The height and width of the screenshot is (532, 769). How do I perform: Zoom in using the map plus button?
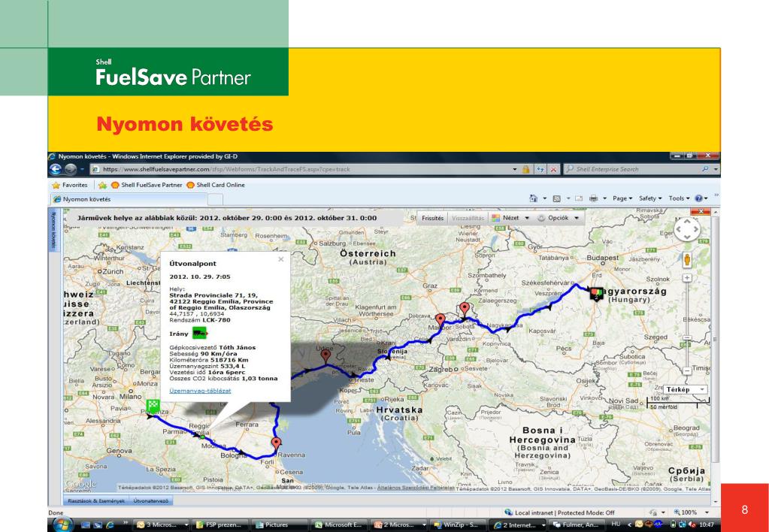[x=687, y=278]
